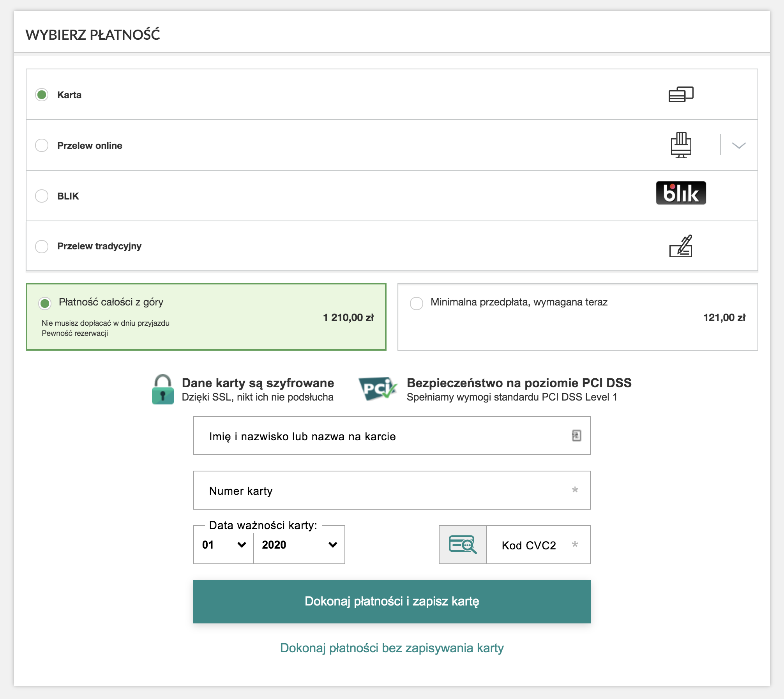784x699 pixels.
Task: Click the BLIK logo
Action: (x=681, y=193)
